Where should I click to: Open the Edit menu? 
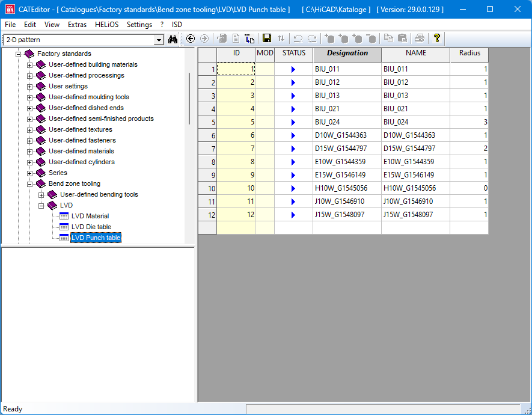point(30,25)
